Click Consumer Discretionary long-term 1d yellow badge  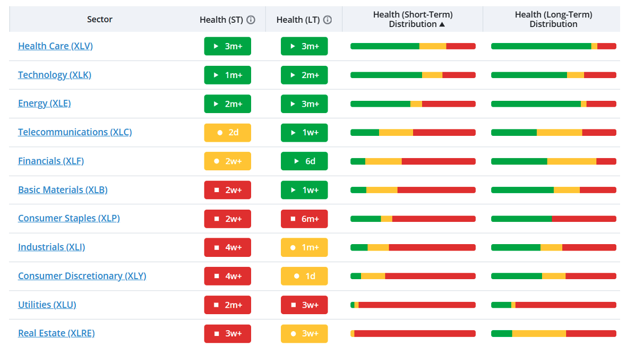[x=304, y=276]
